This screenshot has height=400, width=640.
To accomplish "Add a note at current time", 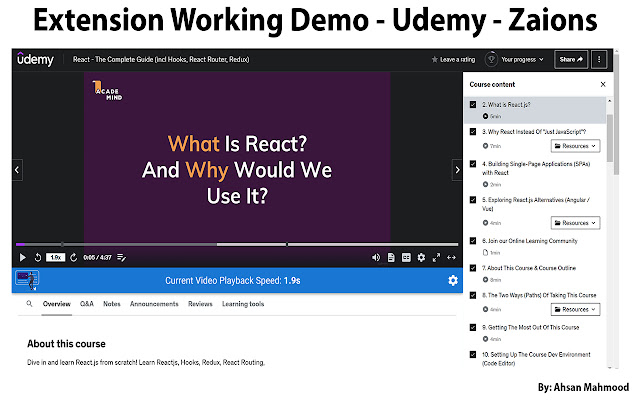I will pyautogui.click(x=121, y=258).
